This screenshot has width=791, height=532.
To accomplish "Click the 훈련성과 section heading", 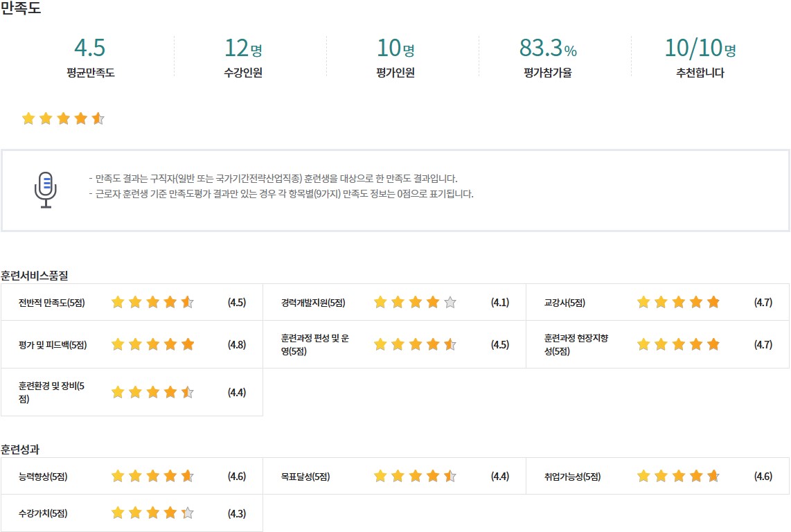I will (20, 450).
